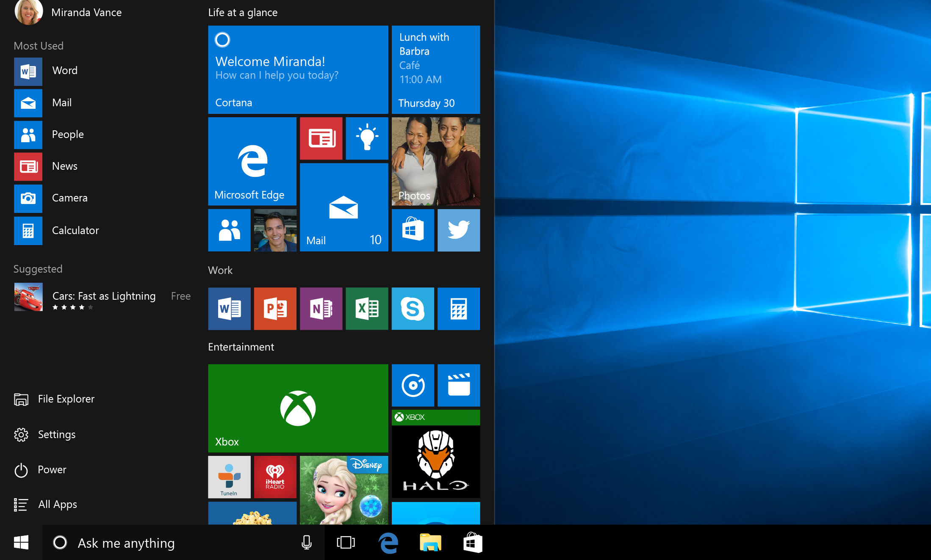Expand the All Apps list

click(x=57, y=504)
